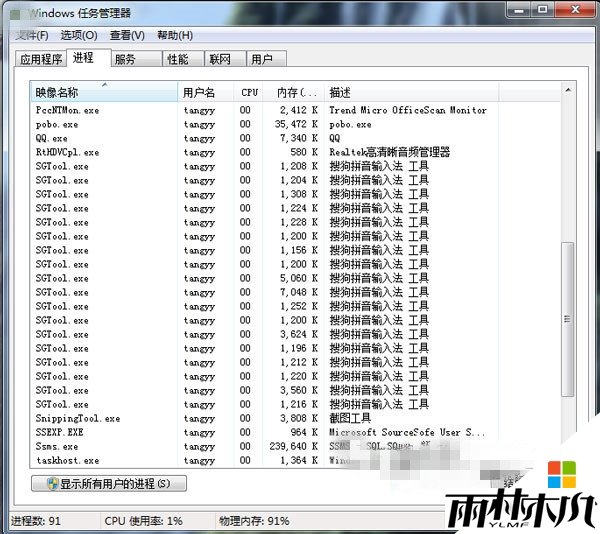Click Microsoft SourceSafe User description
This screenshot has height=534, width=600.
click(x=407, y=432)
